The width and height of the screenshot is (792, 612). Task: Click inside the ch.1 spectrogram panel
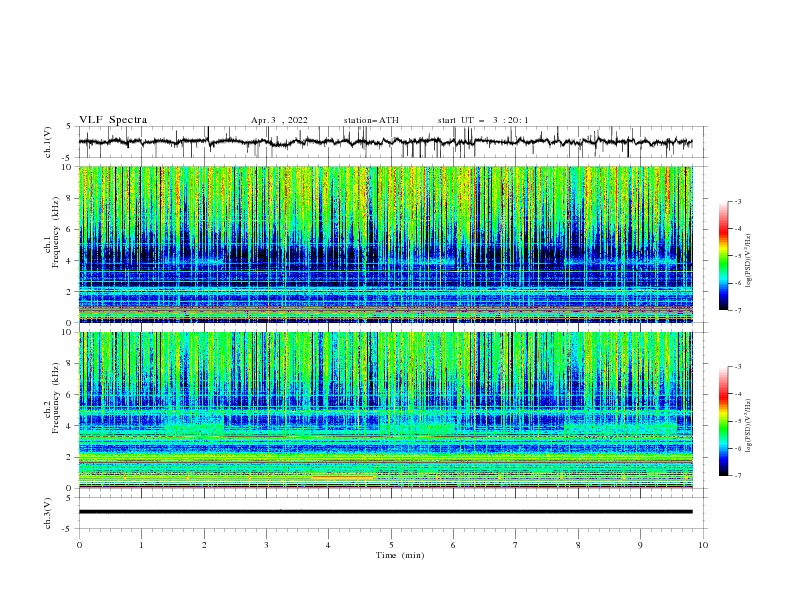[x=386, y=244]
